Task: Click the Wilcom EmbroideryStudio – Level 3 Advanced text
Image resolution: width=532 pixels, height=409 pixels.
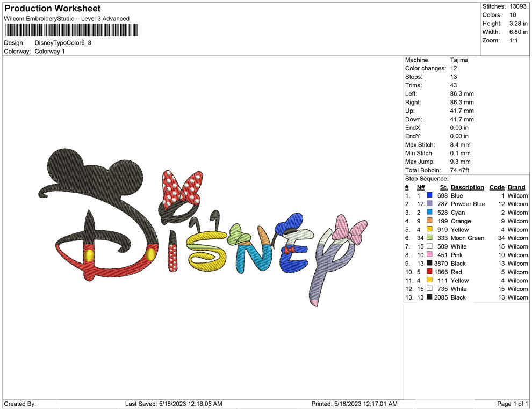Action: tap(67, 19)
